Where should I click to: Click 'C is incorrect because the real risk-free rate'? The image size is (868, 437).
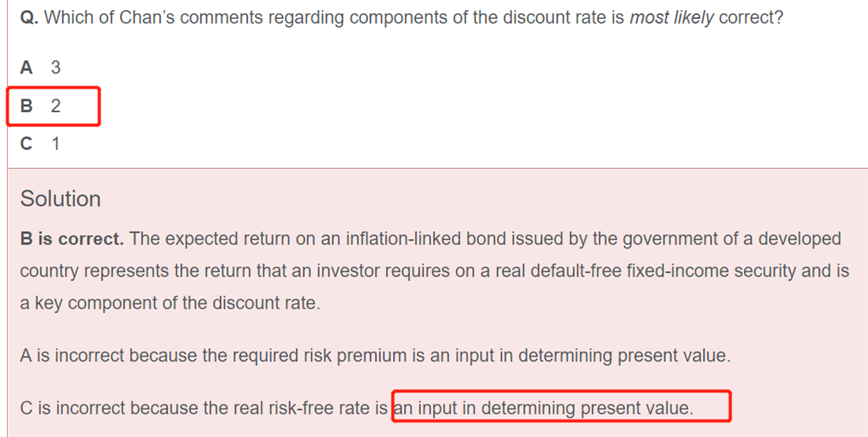(204, 409)
